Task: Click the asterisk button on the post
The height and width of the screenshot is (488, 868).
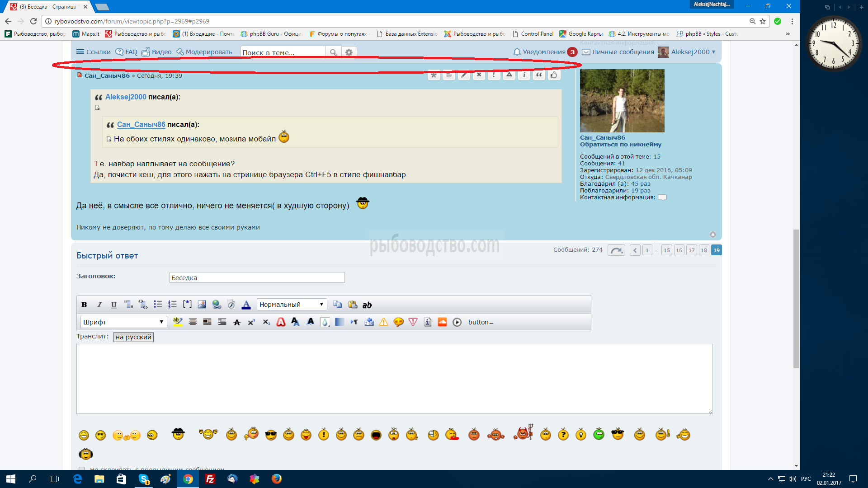Action: (434, 75)
